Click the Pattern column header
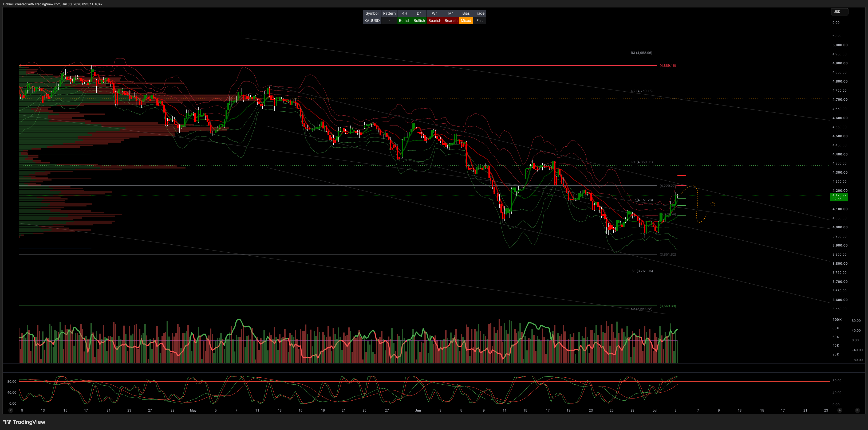The width and height of the screenshot is (868, 430). [x=389, y=14]
